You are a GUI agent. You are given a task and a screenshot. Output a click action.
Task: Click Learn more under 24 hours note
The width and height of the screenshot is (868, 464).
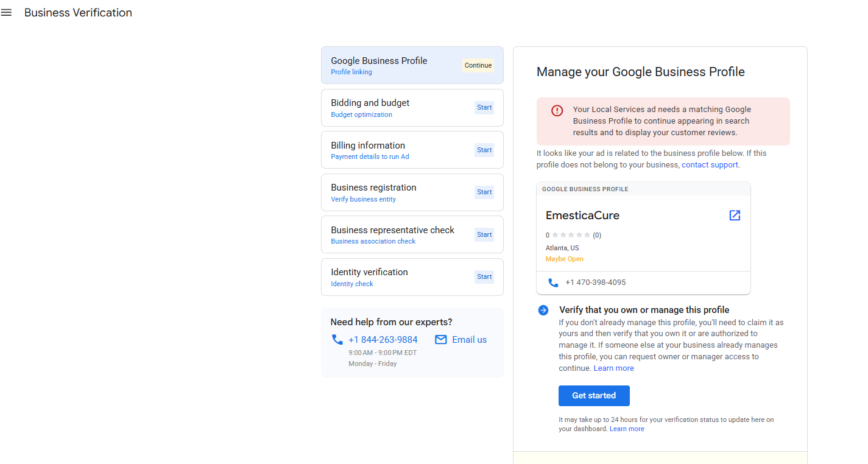point(627,429)
